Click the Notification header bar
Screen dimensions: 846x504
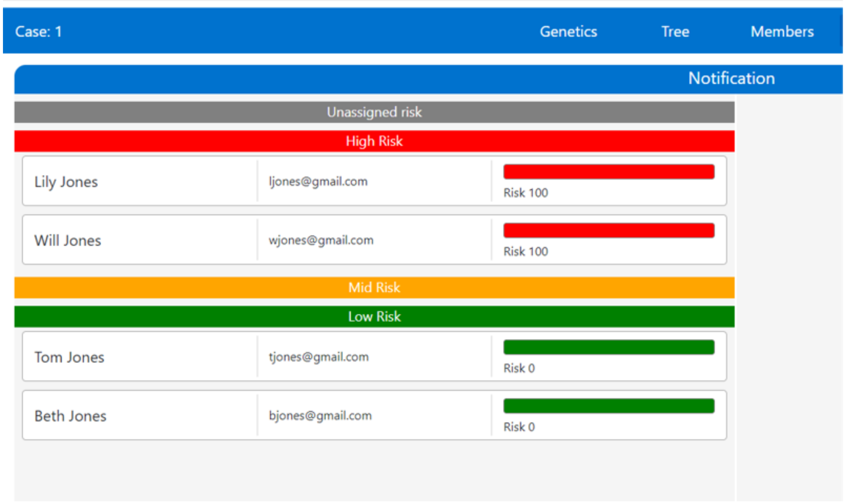732,79
